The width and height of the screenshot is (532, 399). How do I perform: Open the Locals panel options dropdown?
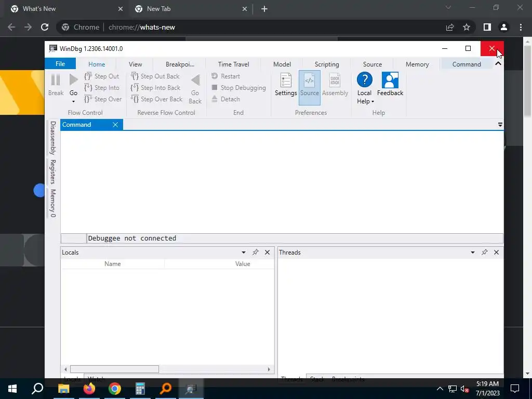pyautogui.click(x=243, y=252)
